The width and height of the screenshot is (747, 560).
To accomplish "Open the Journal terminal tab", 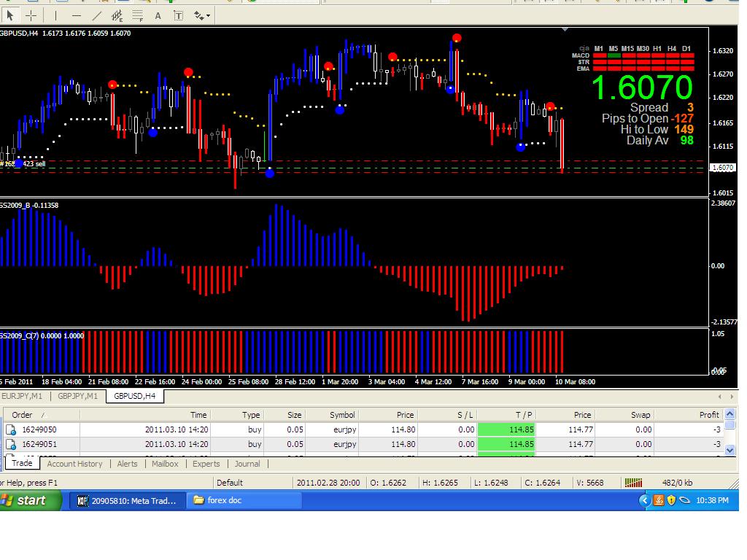I will (247, 464).
